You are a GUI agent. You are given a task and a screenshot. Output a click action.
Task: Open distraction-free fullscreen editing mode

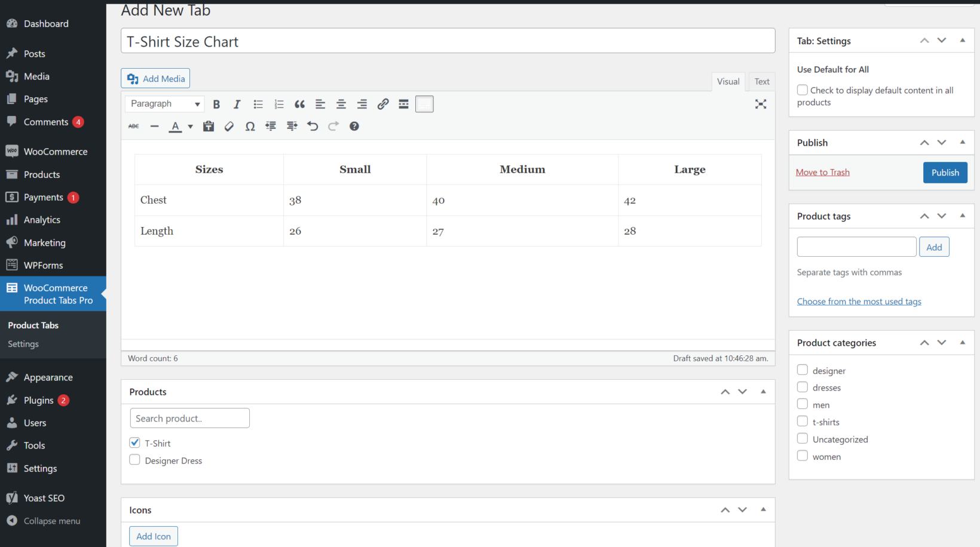coord(760,104)
